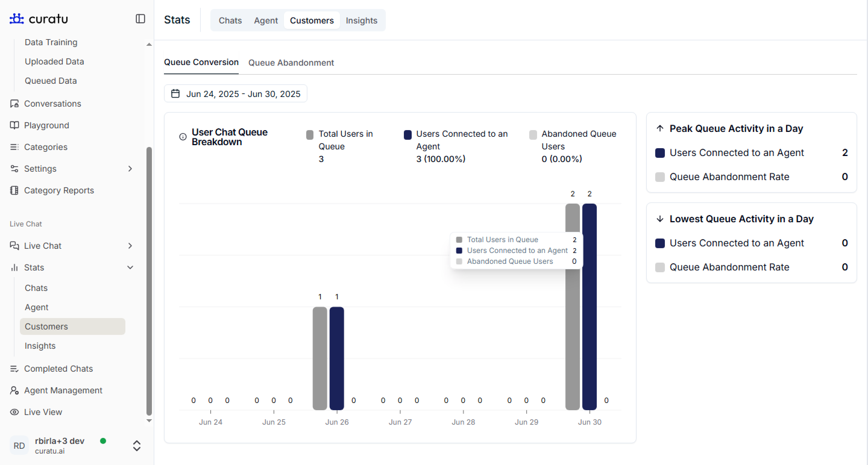Open the Completed Chats list icon
868x465 pixels.
click(x=14, y=369)
